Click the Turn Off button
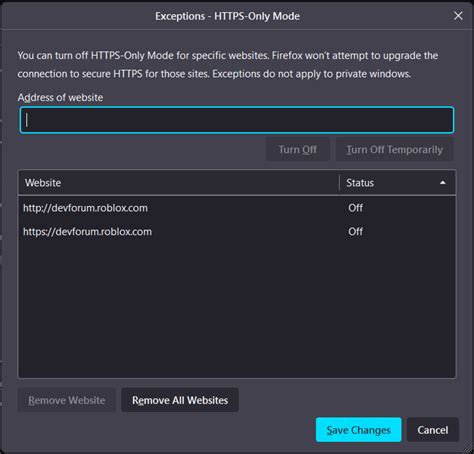Image resolution: width=474 pixels, height=454 pixels. 297,150
